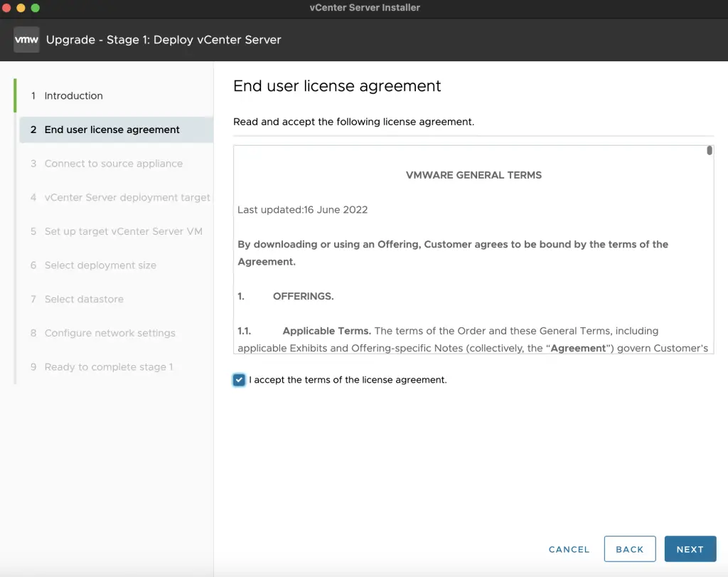Click the VMware logo icon
728x577 pixels.
click(26, 40)
